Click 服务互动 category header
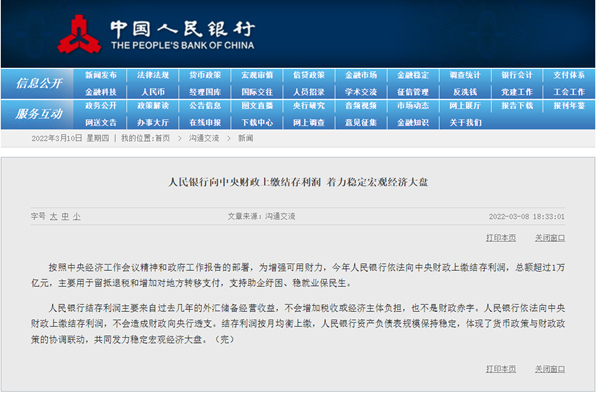Image resolution: width=600 pixels, height=394 pixels. pyautogui.click(x=39, y=114)
